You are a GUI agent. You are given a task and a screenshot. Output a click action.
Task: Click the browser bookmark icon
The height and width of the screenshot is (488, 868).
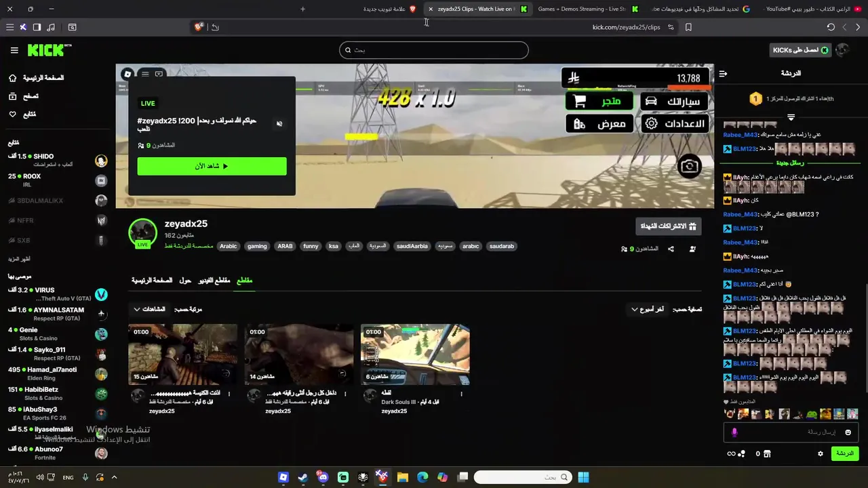point(688,27)
